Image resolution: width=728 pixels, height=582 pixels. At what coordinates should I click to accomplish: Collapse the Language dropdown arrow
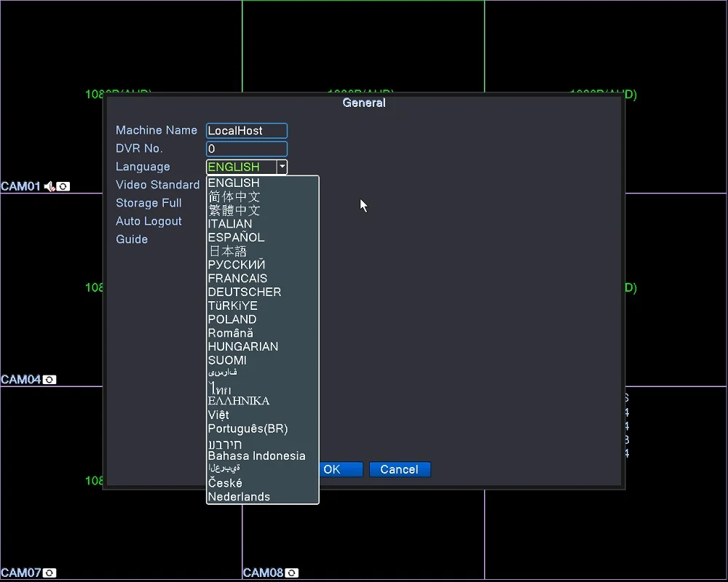point(282,167)
